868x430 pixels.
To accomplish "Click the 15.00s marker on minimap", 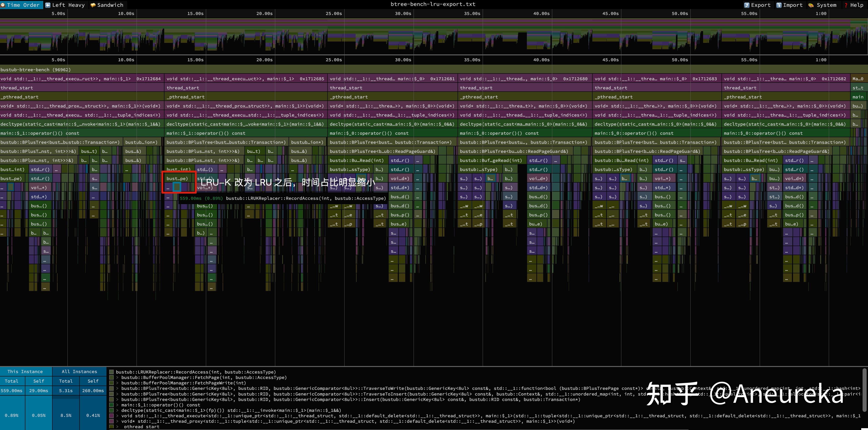I will point(195,13).
